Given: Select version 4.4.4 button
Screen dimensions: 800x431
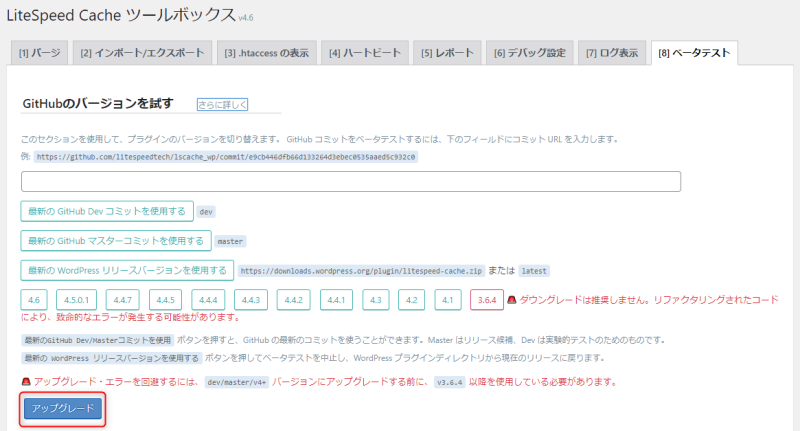Looking at the screenshot, I should 209,299.
